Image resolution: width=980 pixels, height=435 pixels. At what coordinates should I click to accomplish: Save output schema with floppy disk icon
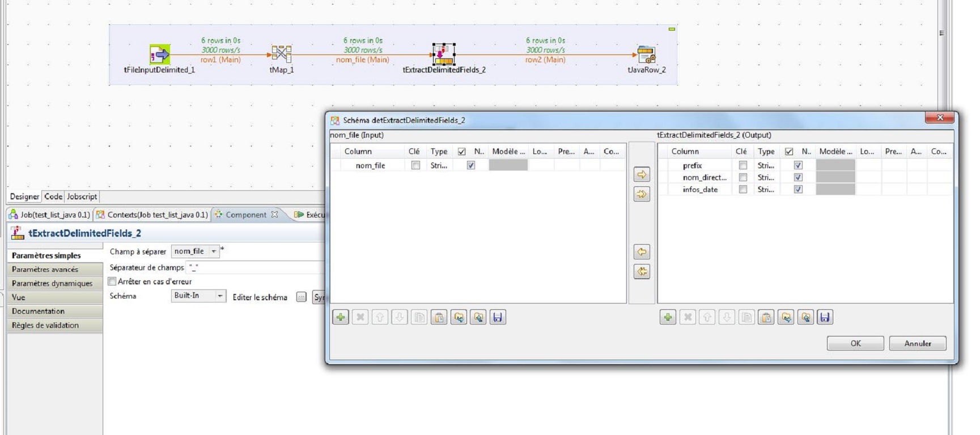pos(825,317)
